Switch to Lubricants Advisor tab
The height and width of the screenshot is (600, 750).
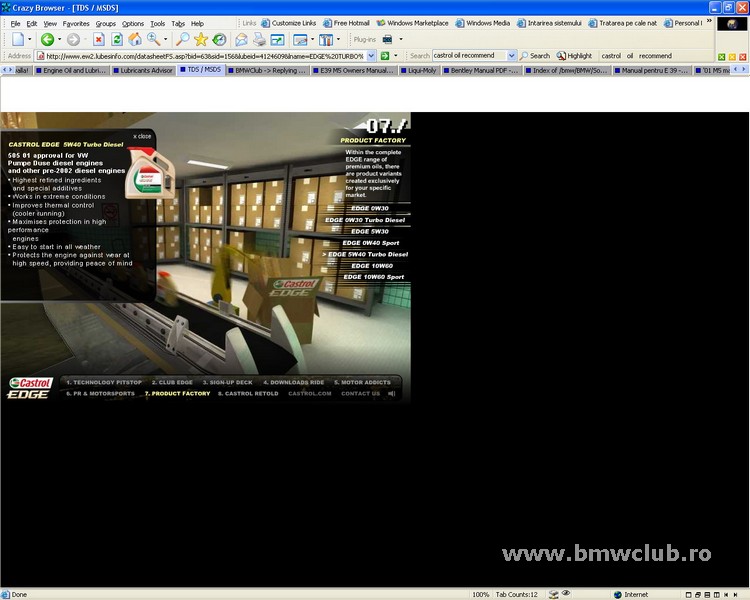point(142,70)
